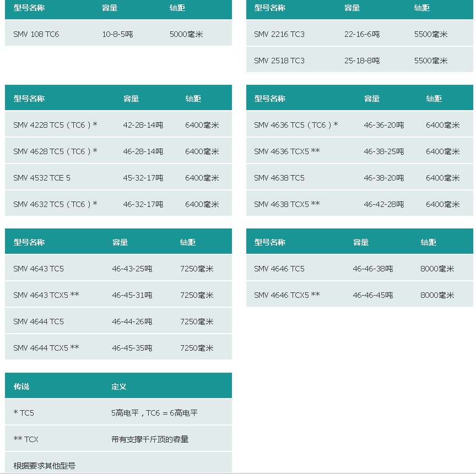The image size is (476, 474).
Task: Click the SMV 4644 TCX5 ** model cell
Action: click(46, 348)
